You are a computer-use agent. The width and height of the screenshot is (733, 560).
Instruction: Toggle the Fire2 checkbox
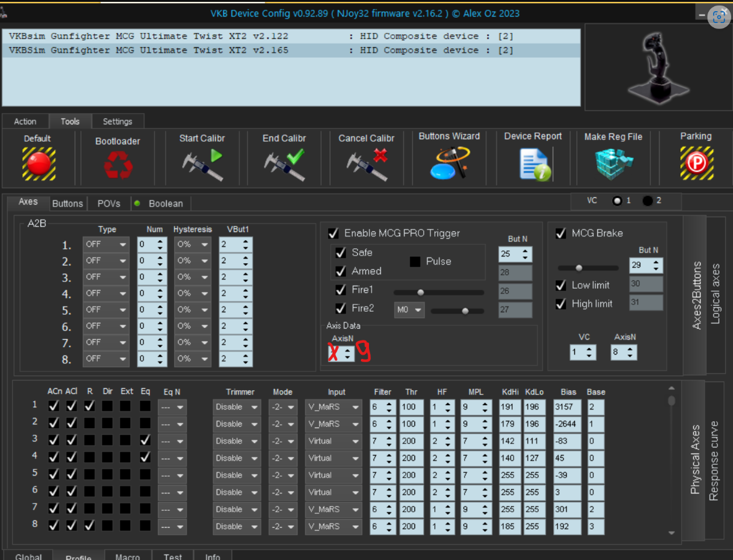pos(341,309)
